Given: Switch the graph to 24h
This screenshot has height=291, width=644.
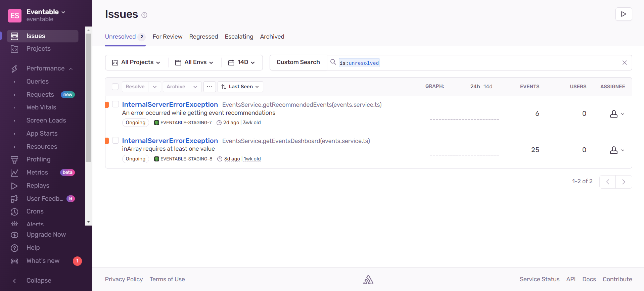Looking at the screenshot, I should (475, 87).
